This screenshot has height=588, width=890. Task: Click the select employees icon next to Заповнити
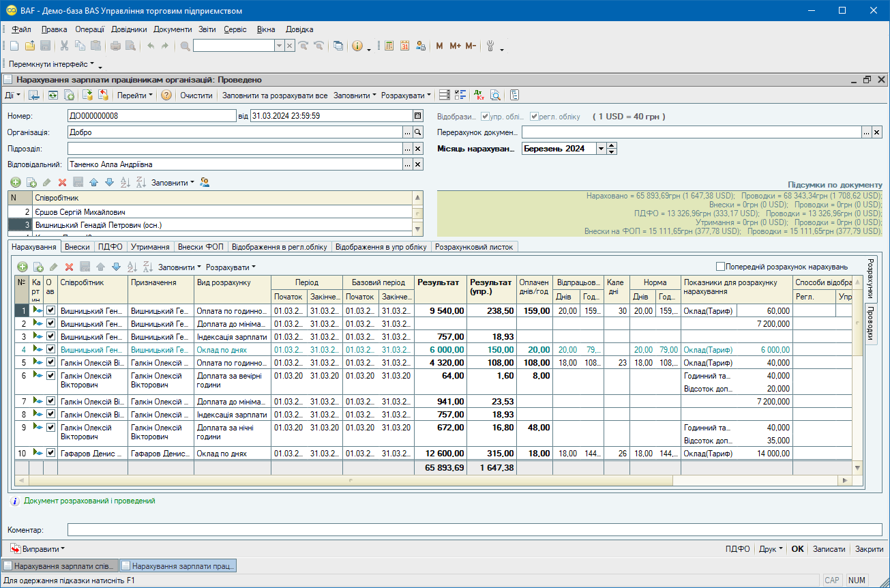pos(205,182)
